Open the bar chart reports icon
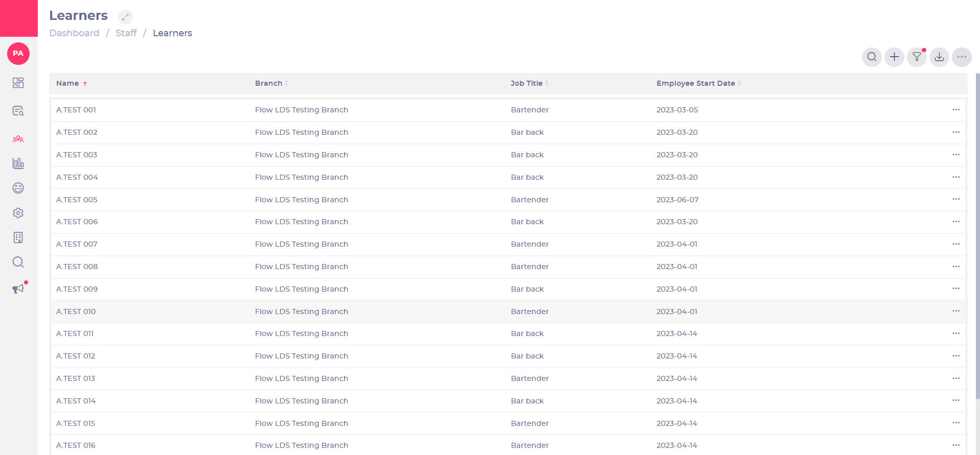The height and width of the screenshot is (455, 980). 18,163
